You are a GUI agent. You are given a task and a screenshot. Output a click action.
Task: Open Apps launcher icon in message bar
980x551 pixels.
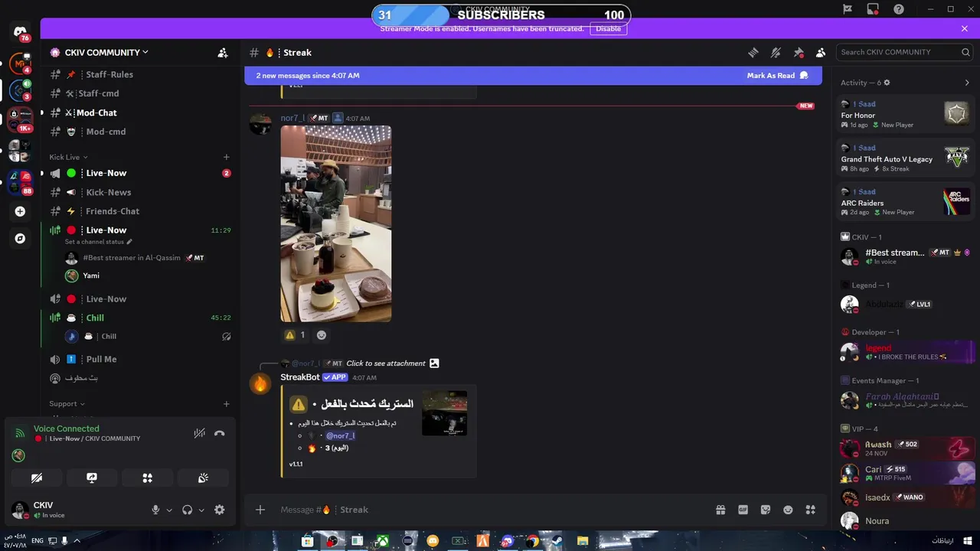click(811, 510)
